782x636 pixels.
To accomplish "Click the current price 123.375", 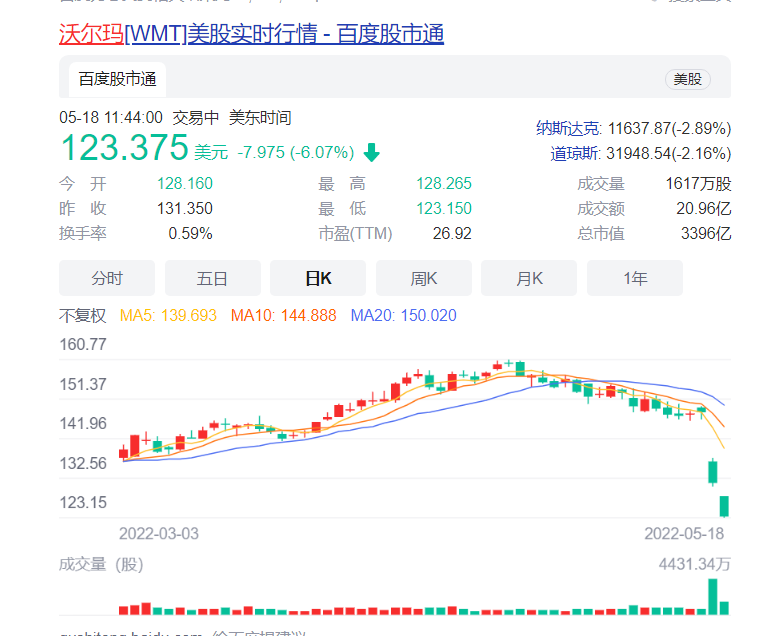I will tap(124, 148).
